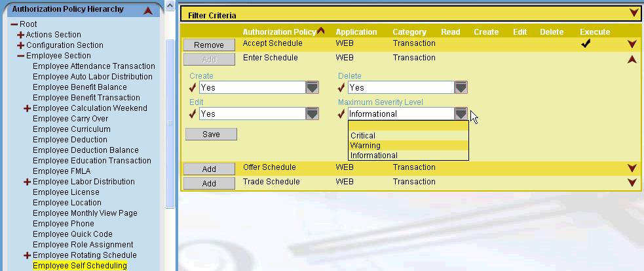Toggle the red checkmark beside Delete field

point(341,87)
